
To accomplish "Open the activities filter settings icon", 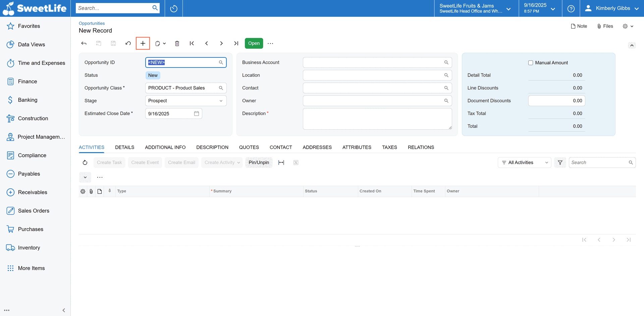I will pyautogui.click(x=560, y=162).
